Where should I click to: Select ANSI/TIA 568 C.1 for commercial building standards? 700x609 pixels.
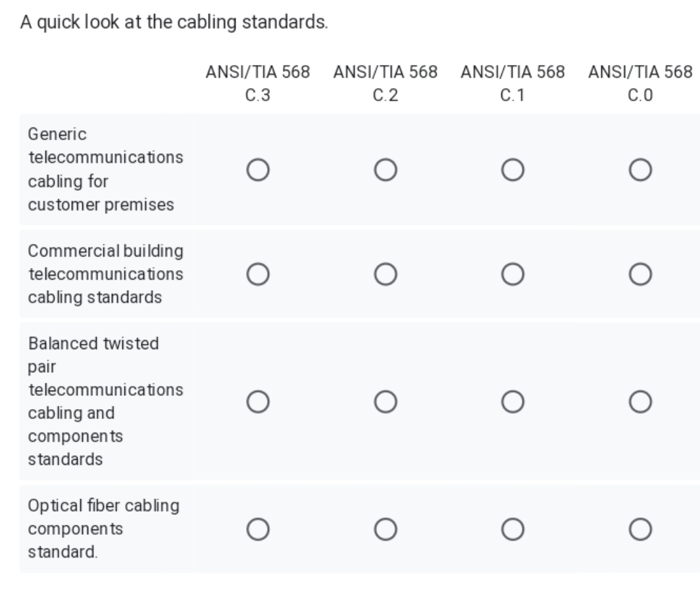pyautogui.click(x=511, y=274)
